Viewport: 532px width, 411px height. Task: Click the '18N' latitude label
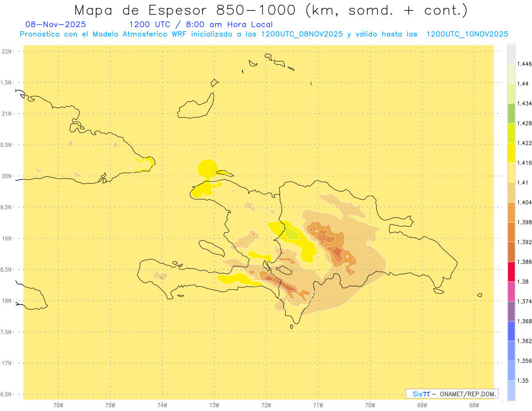(x=7, y=301)
